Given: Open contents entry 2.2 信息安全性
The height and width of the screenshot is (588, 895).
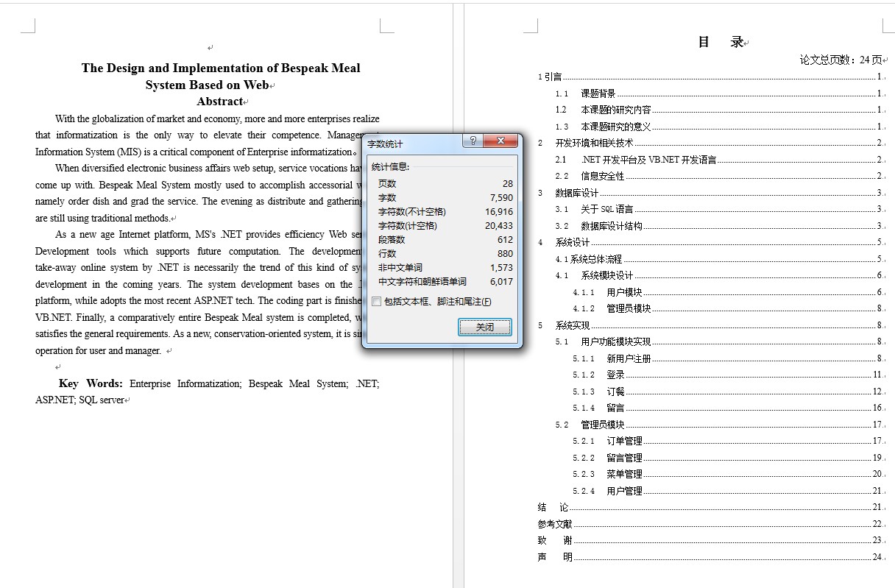Looking at the screenshot, I should 718,176.
